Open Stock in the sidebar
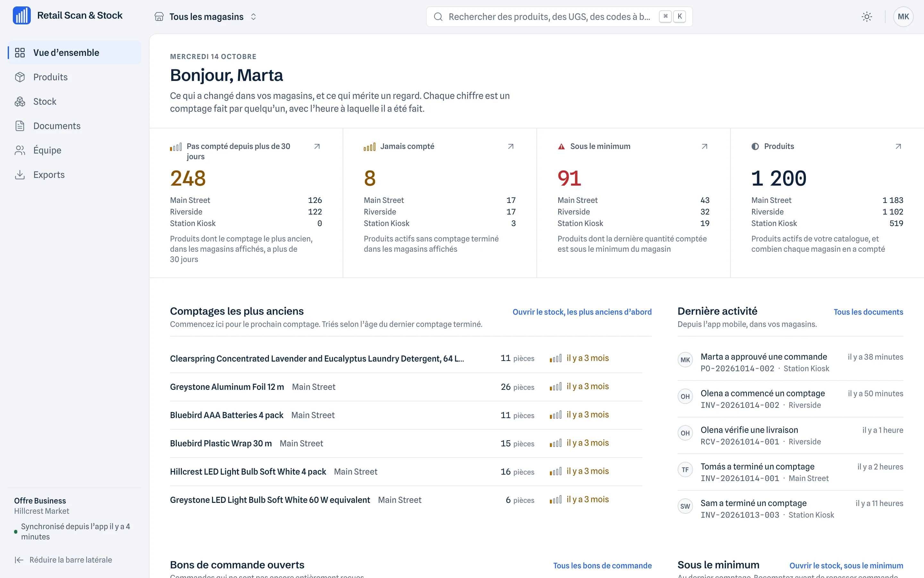Image resolution: width=924 pixels, height=578 pixels. (74, 102)
